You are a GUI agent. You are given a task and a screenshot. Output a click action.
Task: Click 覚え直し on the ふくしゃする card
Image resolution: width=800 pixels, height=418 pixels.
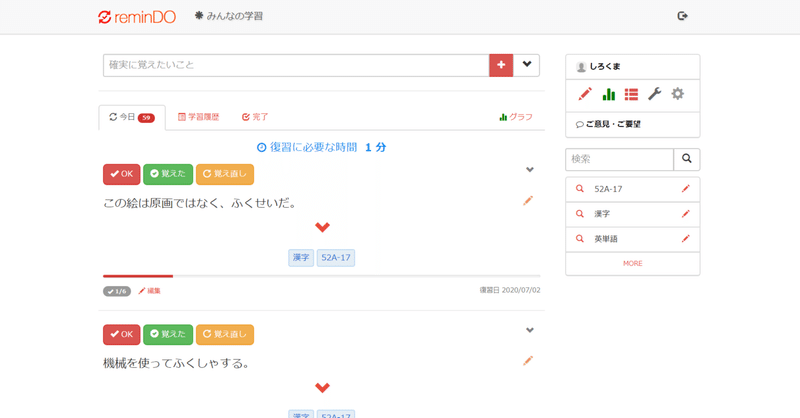click(x=224, y=335)
